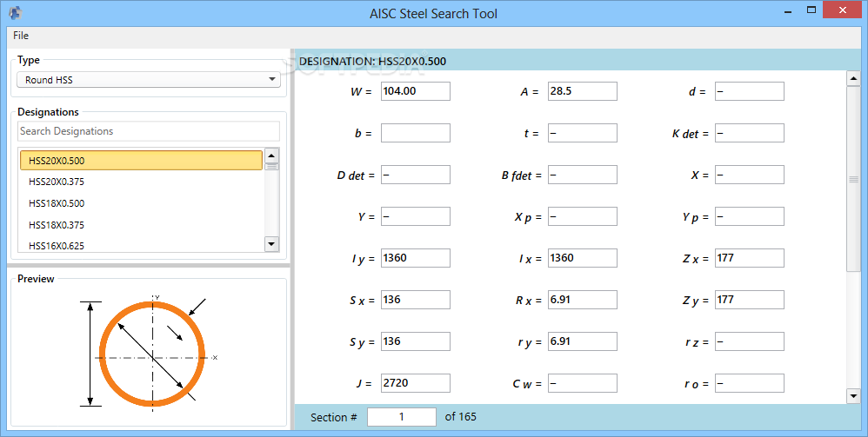Click the B fdet value field
Screen dimensions: 868x437
coord(583,175)
